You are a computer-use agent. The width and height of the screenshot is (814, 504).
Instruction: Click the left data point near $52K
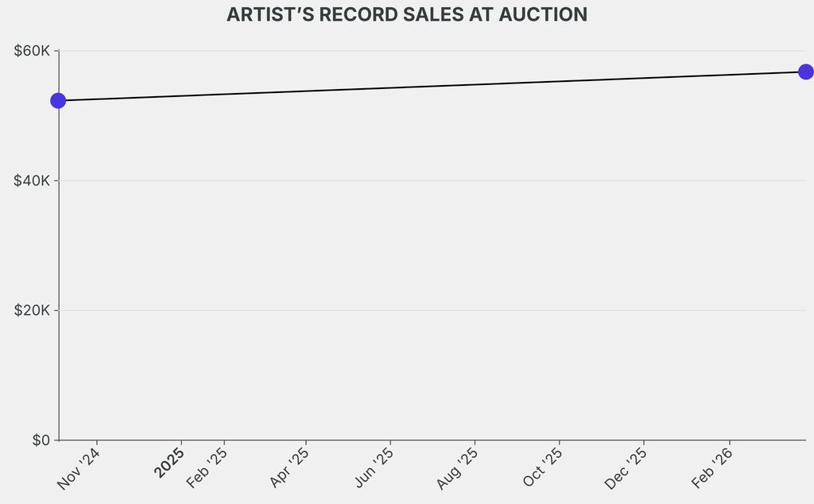point(58,100)
